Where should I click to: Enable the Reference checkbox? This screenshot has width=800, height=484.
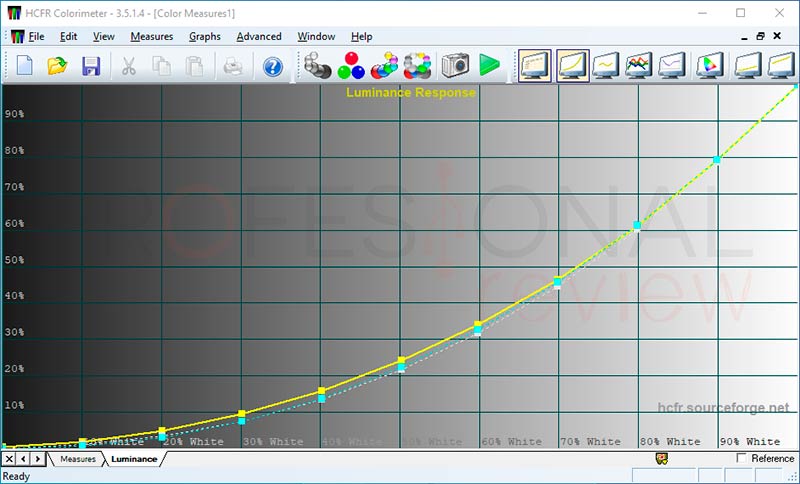[741, 458]
